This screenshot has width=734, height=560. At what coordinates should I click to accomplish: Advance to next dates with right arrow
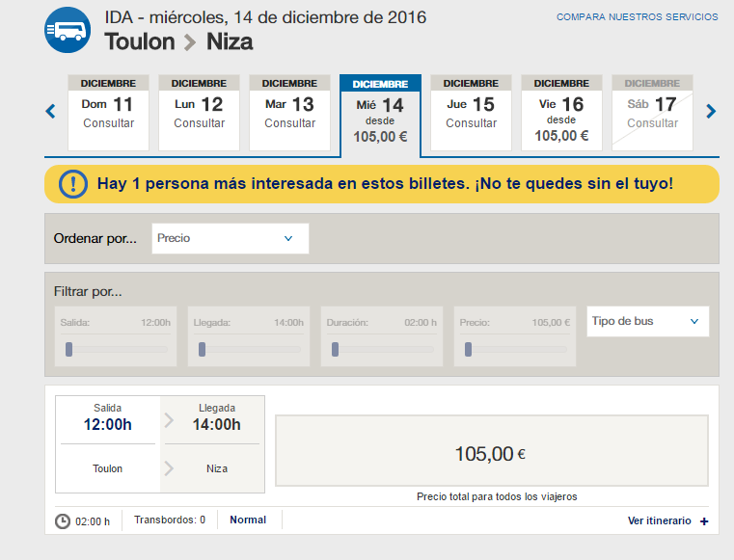[x=711, y=112]
